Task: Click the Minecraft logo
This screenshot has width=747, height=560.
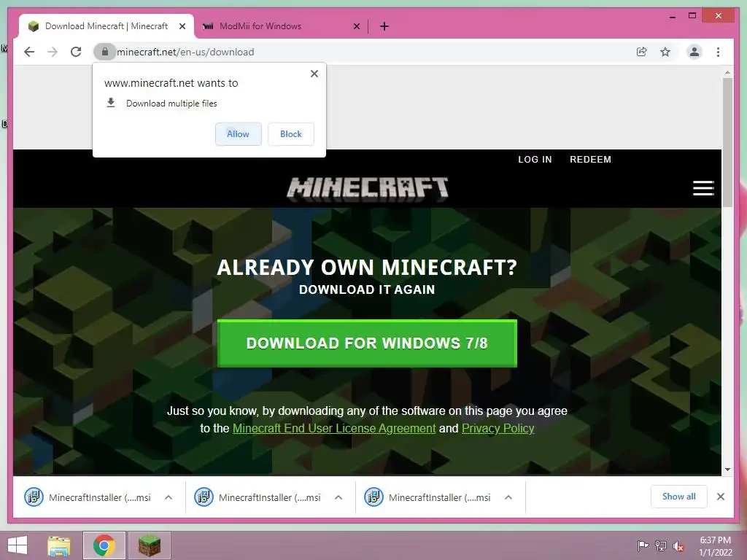Action: [x=368, y=188]
